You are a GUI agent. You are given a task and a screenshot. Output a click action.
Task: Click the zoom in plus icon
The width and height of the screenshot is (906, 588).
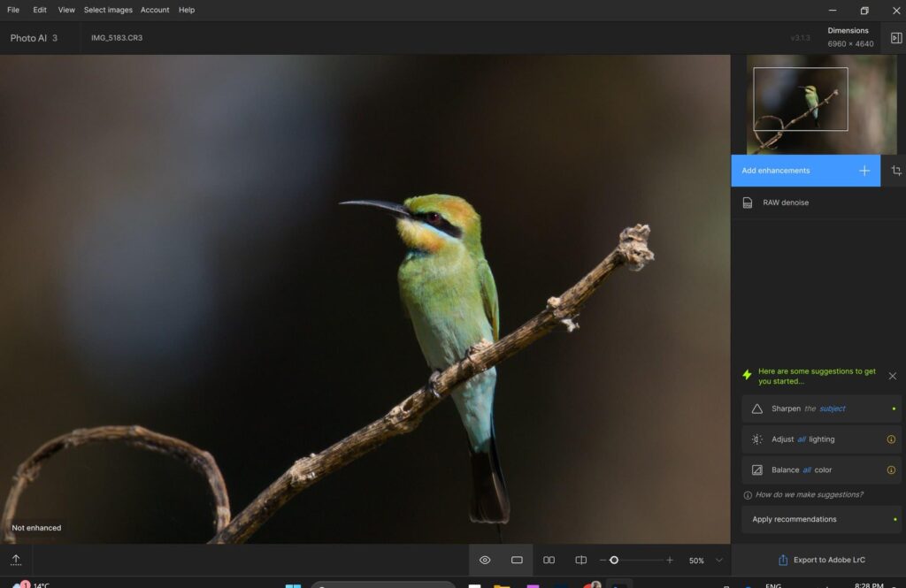point(670,561)
